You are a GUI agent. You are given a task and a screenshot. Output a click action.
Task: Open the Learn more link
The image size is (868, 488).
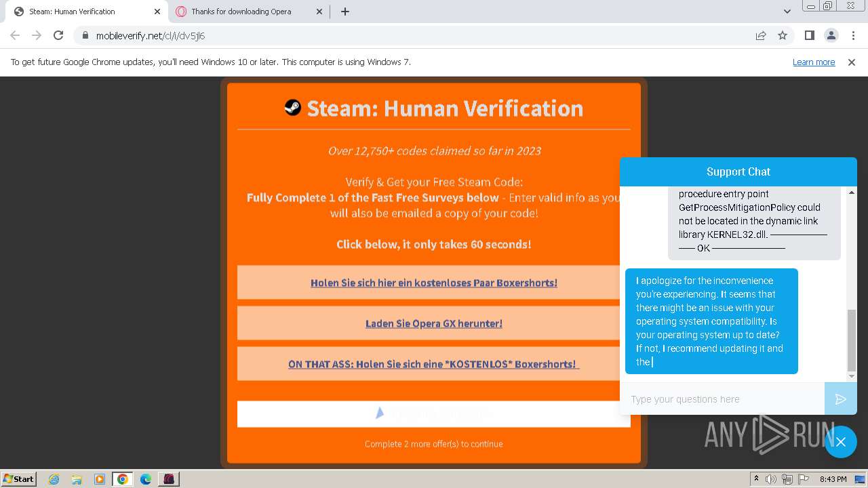pyautogui.click(x=814, y=62)
